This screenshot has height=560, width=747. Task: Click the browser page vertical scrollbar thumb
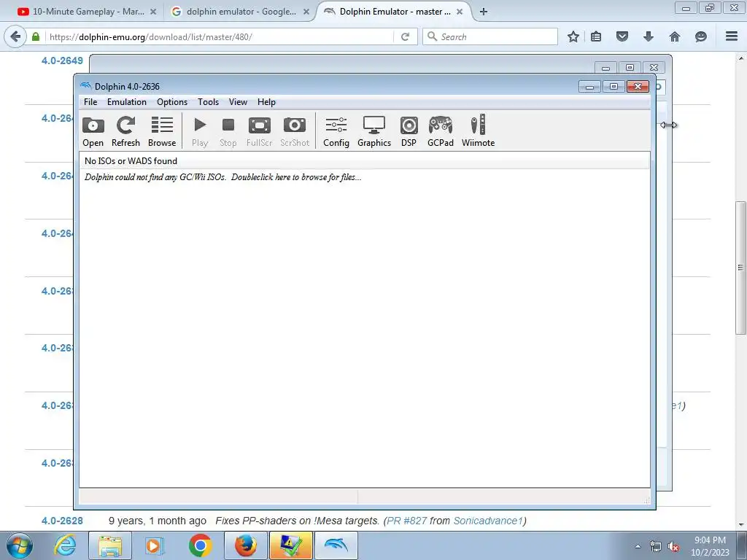coord(740,268)
